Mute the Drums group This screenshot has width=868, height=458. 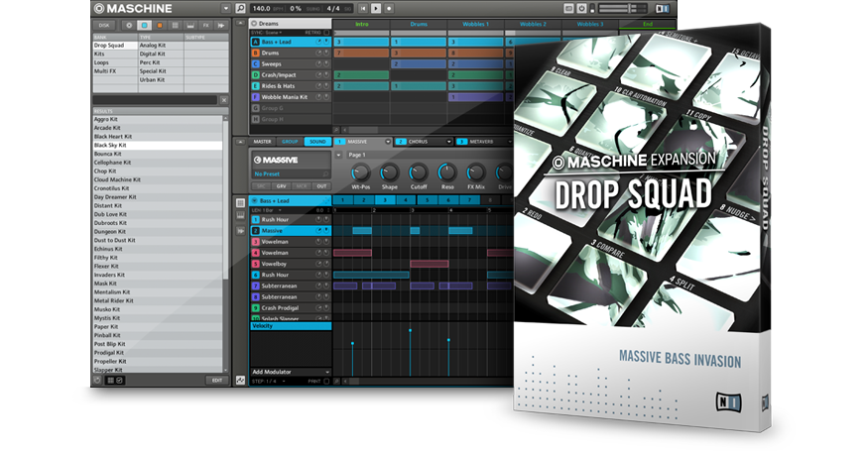pos(319,53)
